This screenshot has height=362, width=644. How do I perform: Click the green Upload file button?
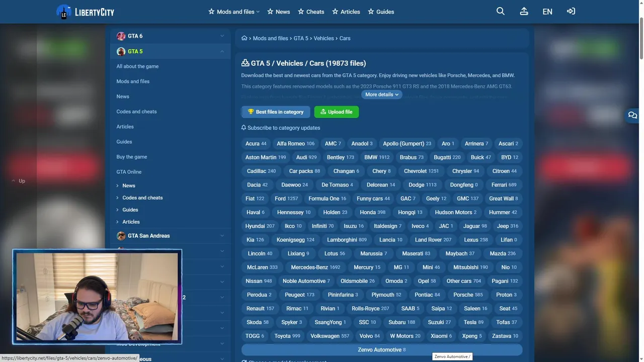coord(337,112)
